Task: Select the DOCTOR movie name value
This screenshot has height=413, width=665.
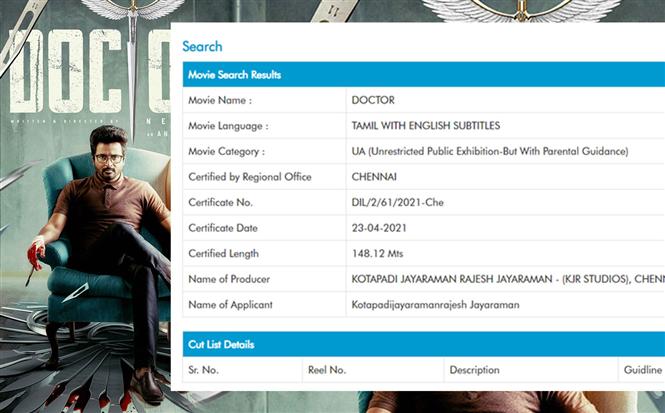Action: 373,100
